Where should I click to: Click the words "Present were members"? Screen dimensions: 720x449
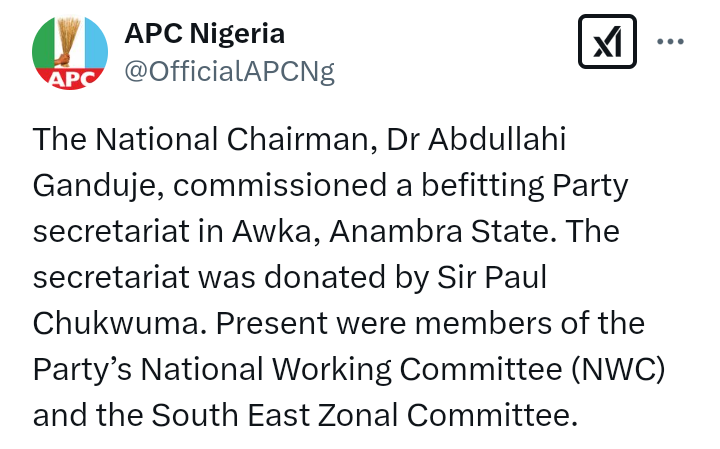383,323
